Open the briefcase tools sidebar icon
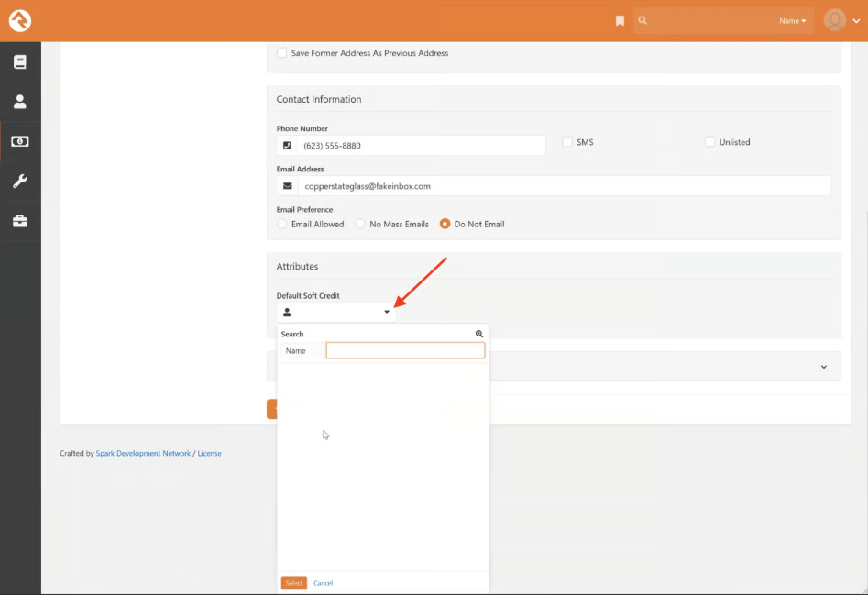This screenshot has width=868, height=595. [20, 221]
